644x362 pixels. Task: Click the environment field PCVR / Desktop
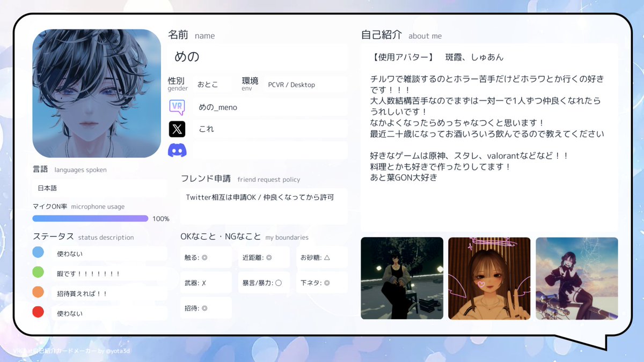[x=305, y=85]
